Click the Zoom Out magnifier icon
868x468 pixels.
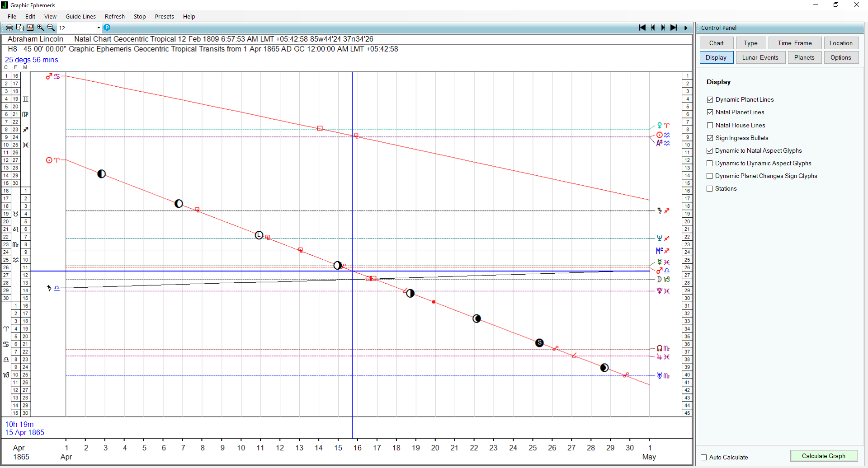[51, 28]
